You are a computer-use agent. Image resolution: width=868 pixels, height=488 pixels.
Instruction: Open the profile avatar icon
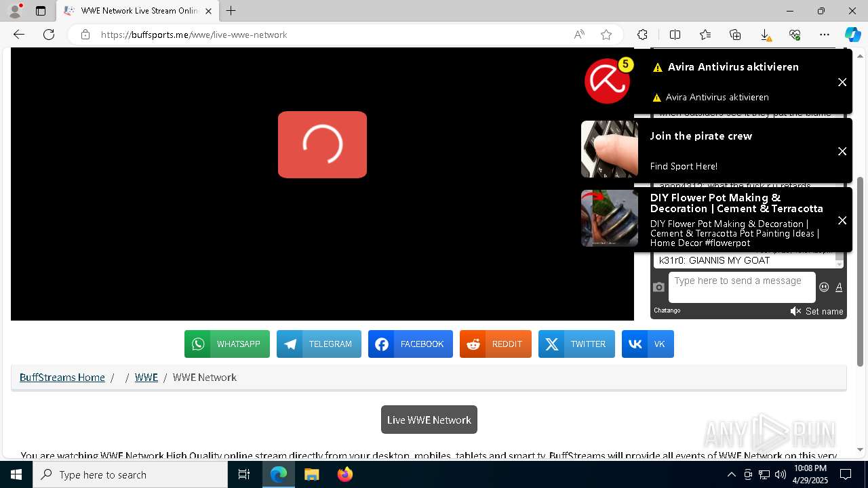pyautogui.click(x=15, y=11)
